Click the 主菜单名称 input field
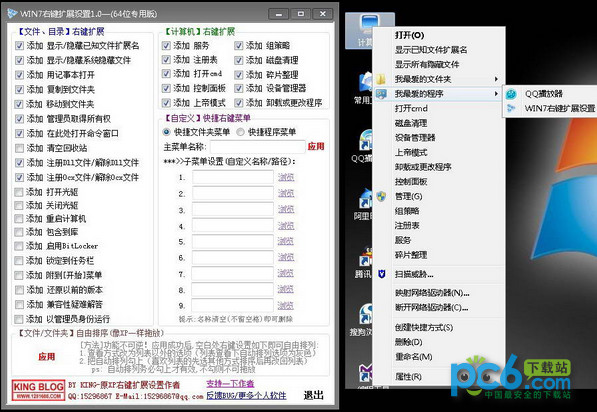 pyautogui.click(x=258, y=147)
